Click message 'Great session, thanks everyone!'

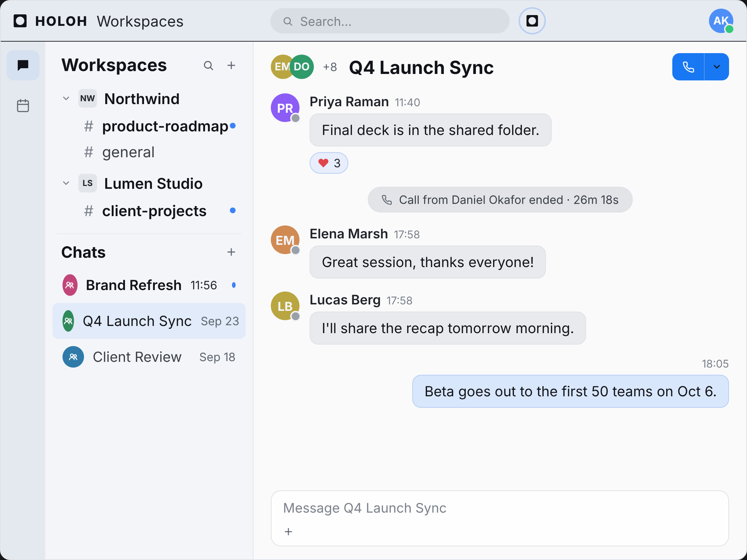(x=428, y=262)
